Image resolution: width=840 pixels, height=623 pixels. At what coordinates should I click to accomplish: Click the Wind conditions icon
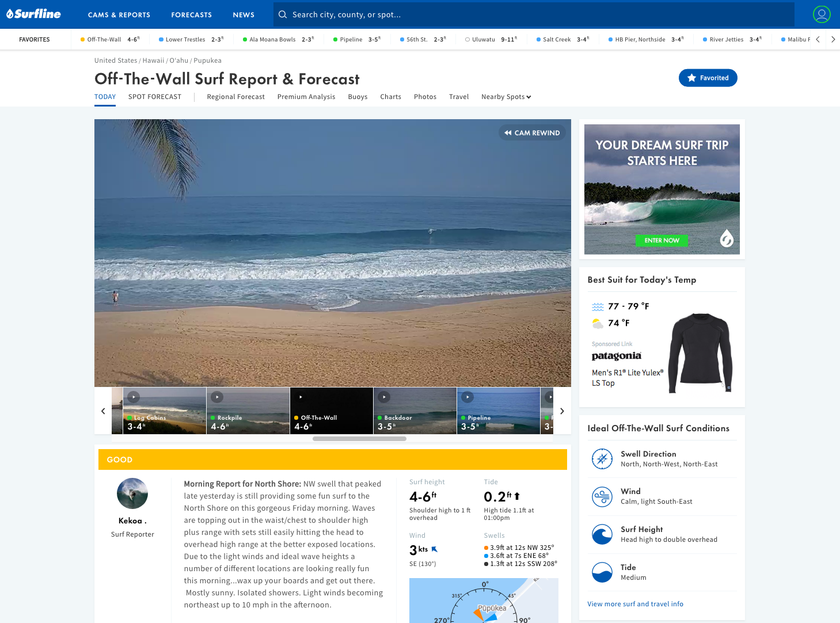click(602, 496)
